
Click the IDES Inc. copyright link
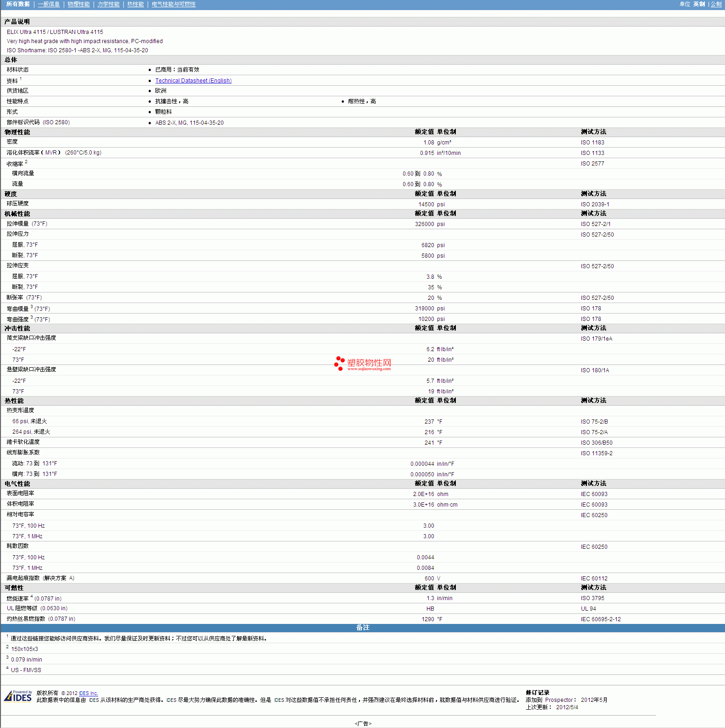click(x=88, y=693)
